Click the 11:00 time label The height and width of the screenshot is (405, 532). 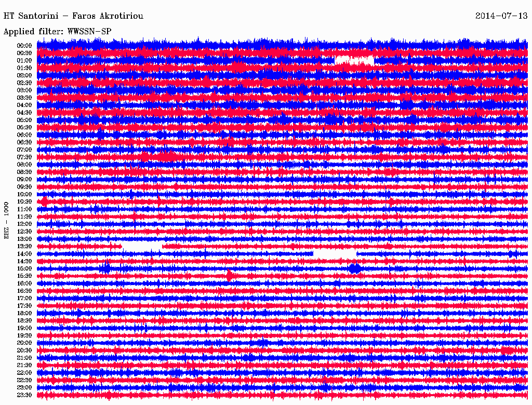pyautogui.click(x=24, y=209)
